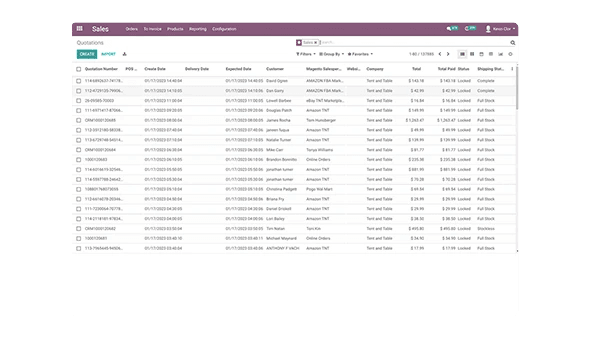Open the Products menu
Viewport: 590px width, 360px height.
175,29
